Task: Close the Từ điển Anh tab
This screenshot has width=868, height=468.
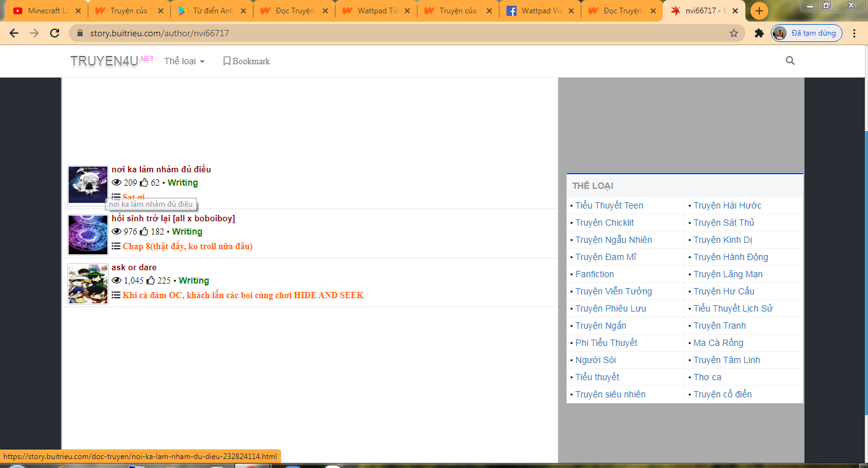Action: (x=243, y=11)
